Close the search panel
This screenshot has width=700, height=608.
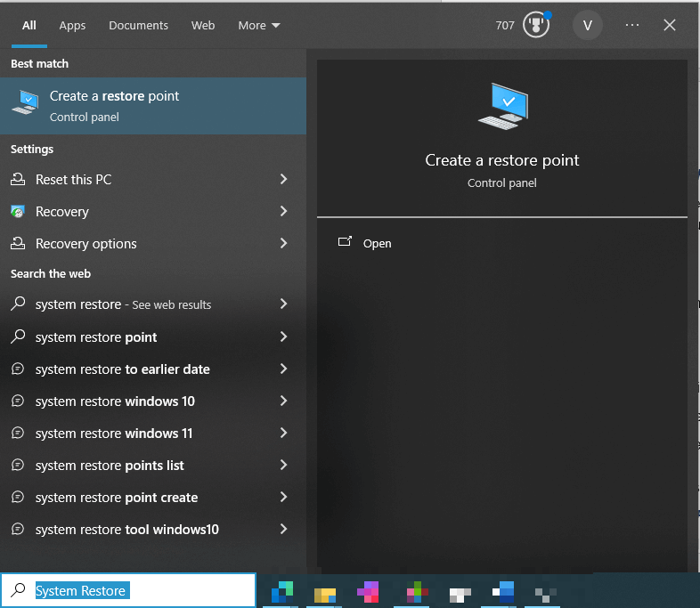click(x=669, y=25)
